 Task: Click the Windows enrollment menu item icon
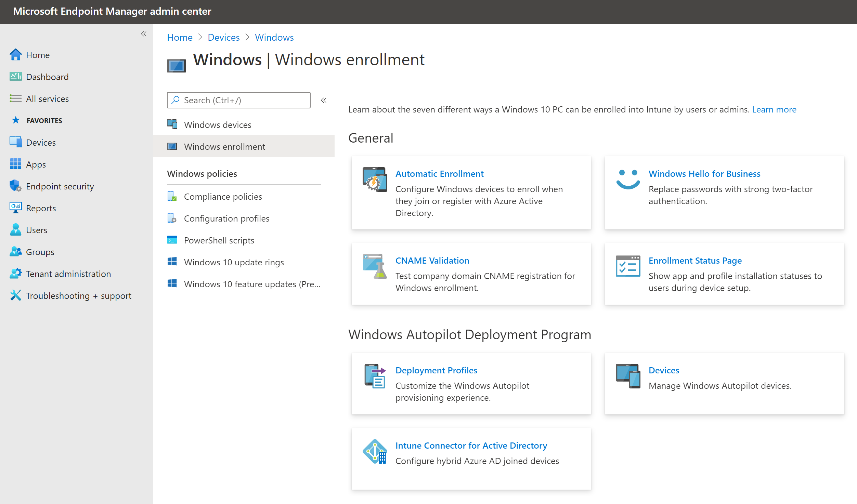click(172, 146)
